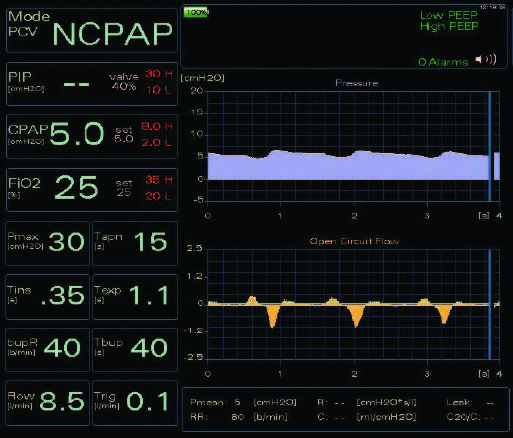Click the C compliance reading
This screenshot has width=513, height=438.
pos(367,417)
